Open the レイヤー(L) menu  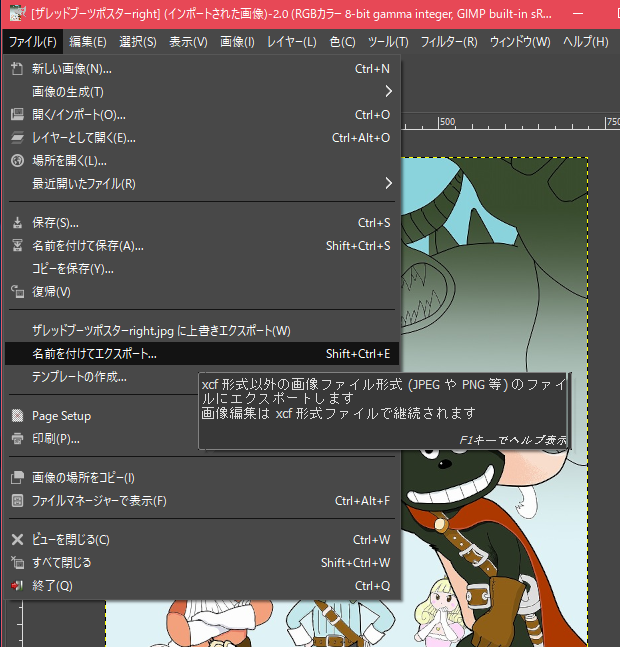click(292, 42)
